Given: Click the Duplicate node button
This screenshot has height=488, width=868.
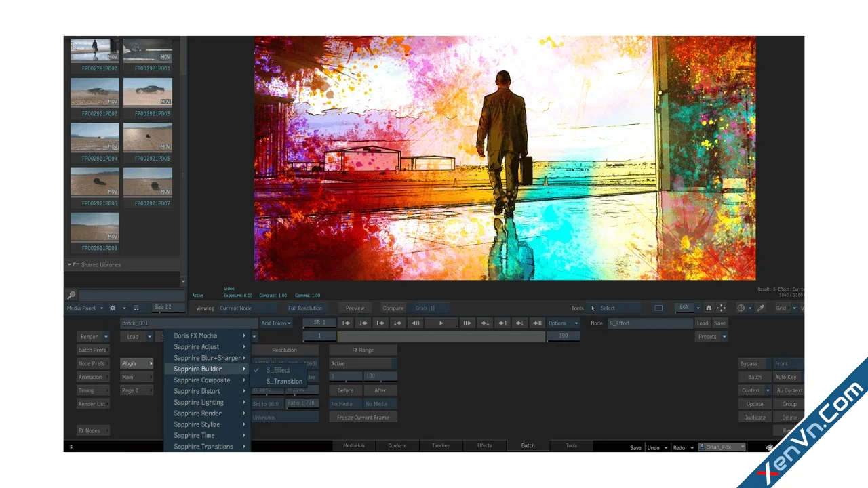Looking at the screenshot, I should (753, 418).
